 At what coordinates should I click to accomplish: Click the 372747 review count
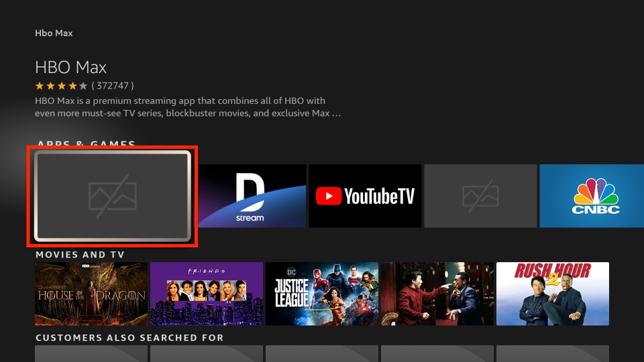(x=113, y=86)
